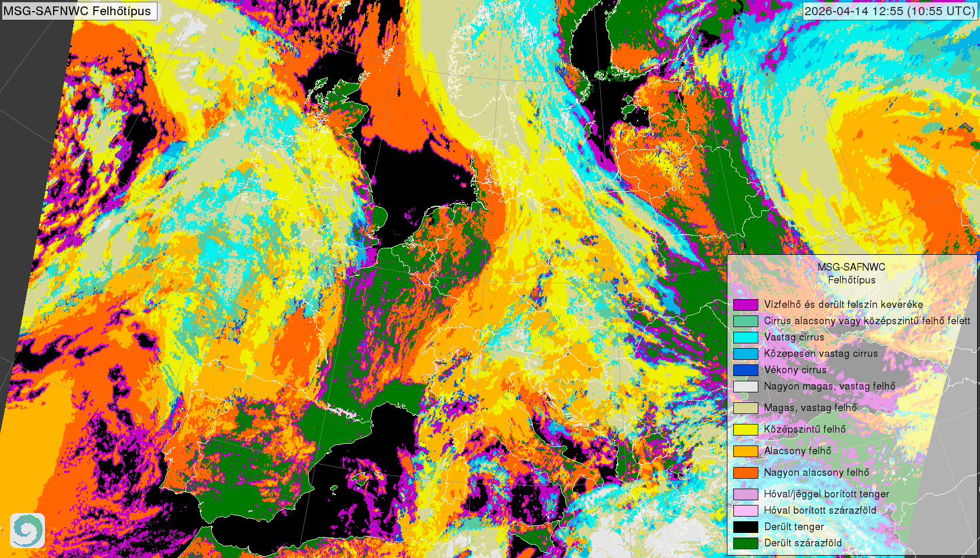
Task: Select the magenta Vízfelhő és derült felszín swatch
Action: point(745,304)
